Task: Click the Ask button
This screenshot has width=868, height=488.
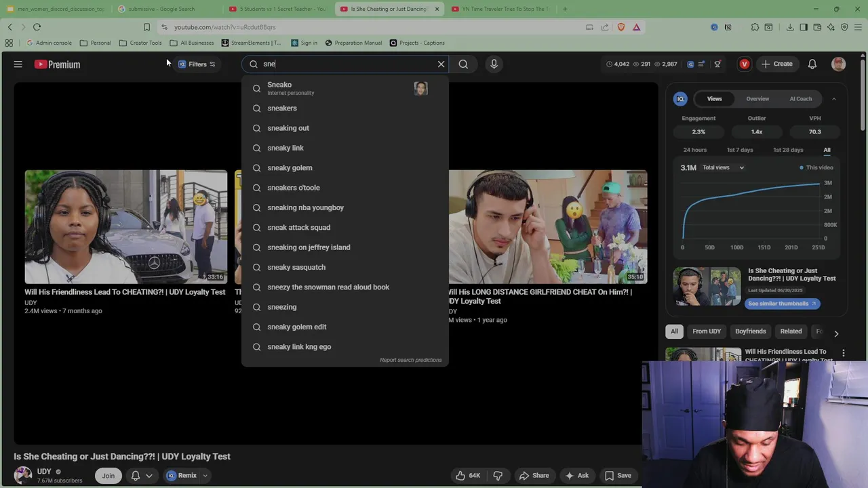Action: click(576, 475)
